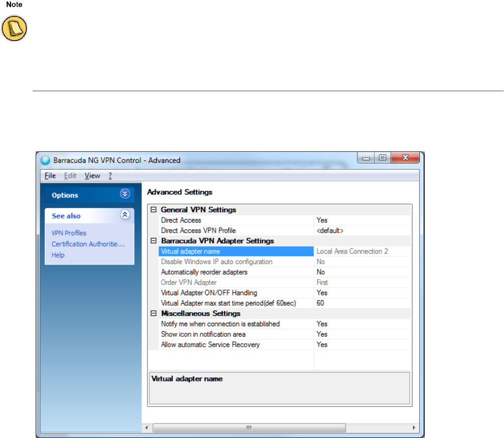Open Certification Authorities link
Image resolution: width=504 pixels, height=438 pixels.
click(x=88, y=244)
